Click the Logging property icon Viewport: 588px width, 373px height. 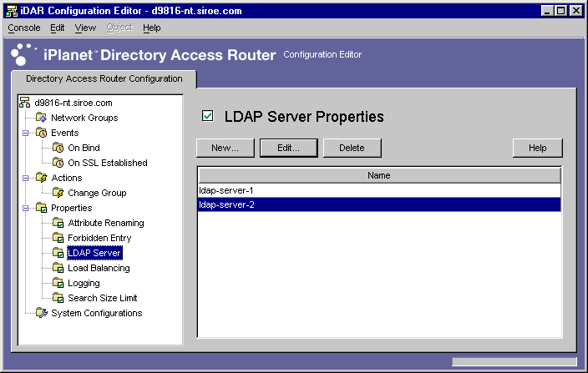[x=58, y=283]
